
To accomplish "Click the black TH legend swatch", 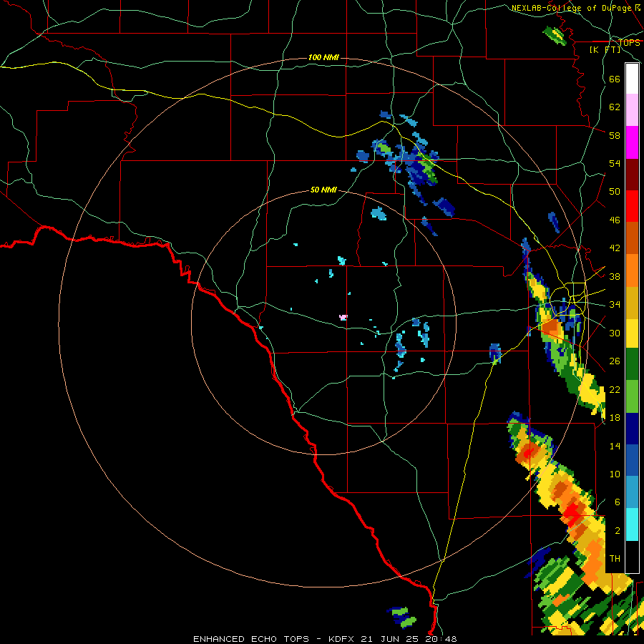I will pyautogui.click(x=632, y=557).
